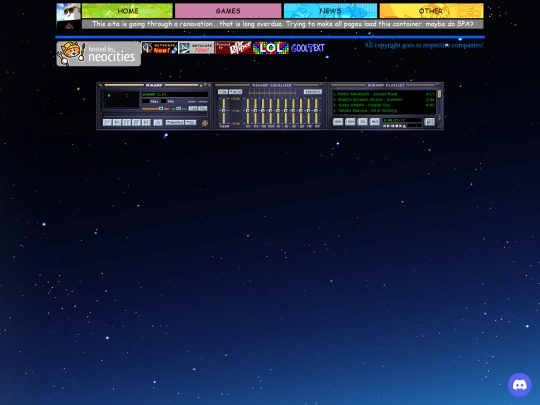This screenshot has height=405, width=540.
Task: Click the Winamp Previous track button
Action: [107, 122]
